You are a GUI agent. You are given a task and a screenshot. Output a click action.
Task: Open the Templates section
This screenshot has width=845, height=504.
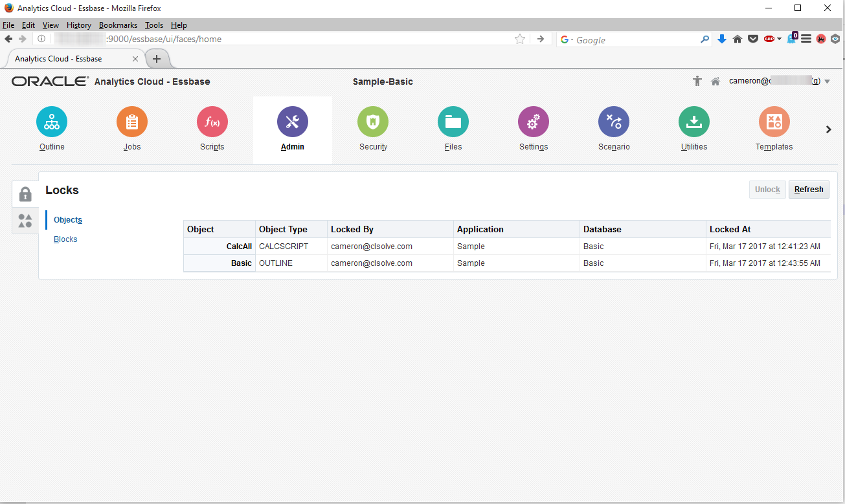774,129
